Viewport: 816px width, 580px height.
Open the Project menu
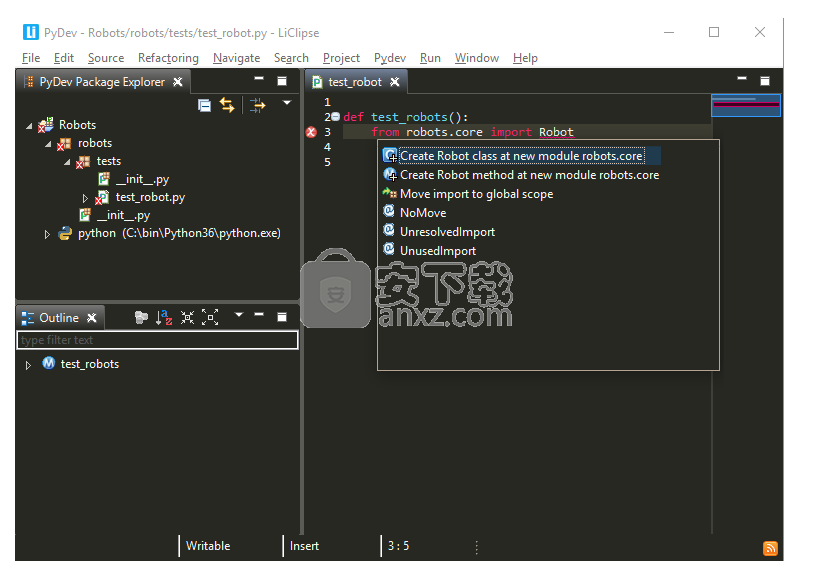point(341,58)
